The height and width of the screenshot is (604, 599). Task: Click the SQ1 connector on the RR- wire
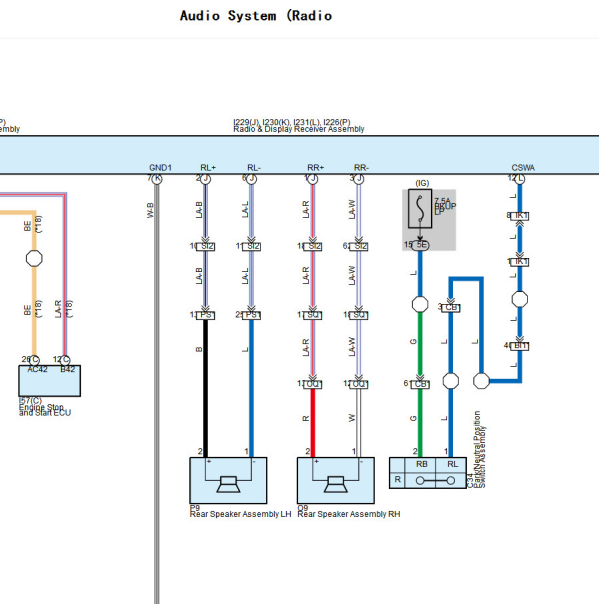359,315
